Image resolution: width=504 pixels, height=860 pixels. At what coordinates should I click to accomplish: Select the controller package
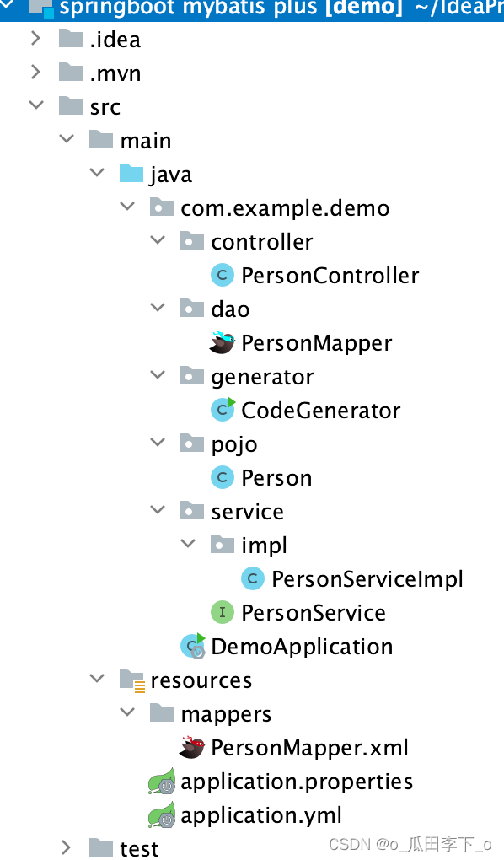coord(263,241)
